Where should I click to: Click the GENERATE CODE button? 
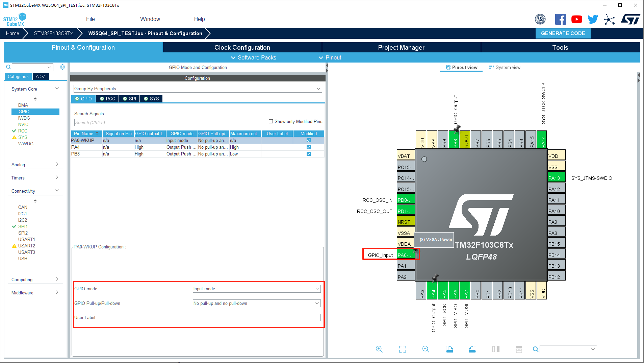pyautogui.click(x=563, y=33)
